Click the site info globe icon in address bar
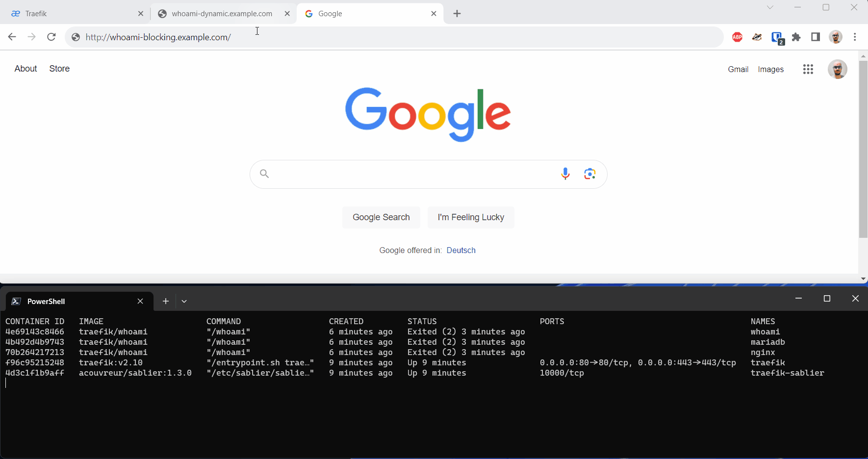The height and width of the screenshot is (459, 868). 76,37
